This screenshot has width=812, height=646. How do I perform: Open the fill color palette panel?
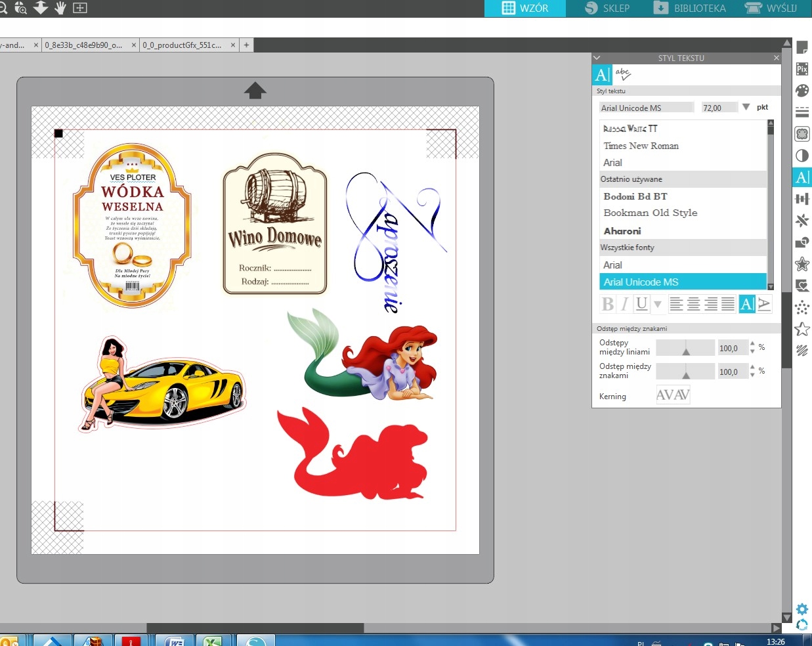pyautogui.click(x=801, y=91)
